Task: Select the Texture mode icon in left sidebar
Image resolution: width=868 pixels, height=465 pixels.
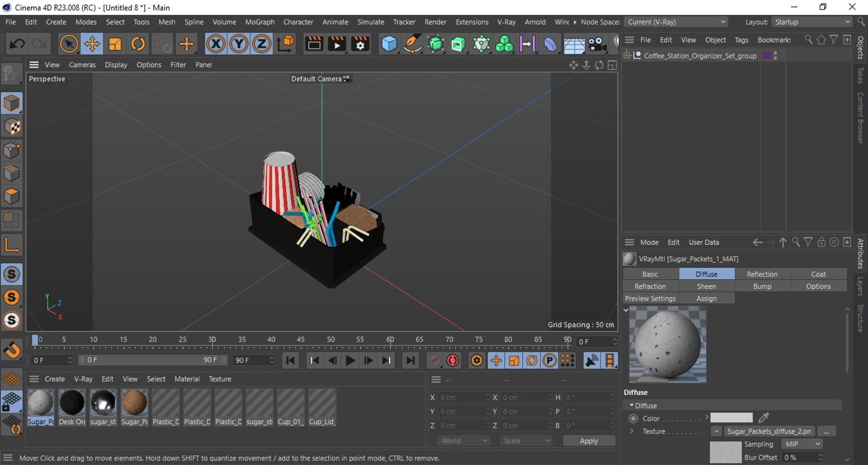Action: click(12, 127)
